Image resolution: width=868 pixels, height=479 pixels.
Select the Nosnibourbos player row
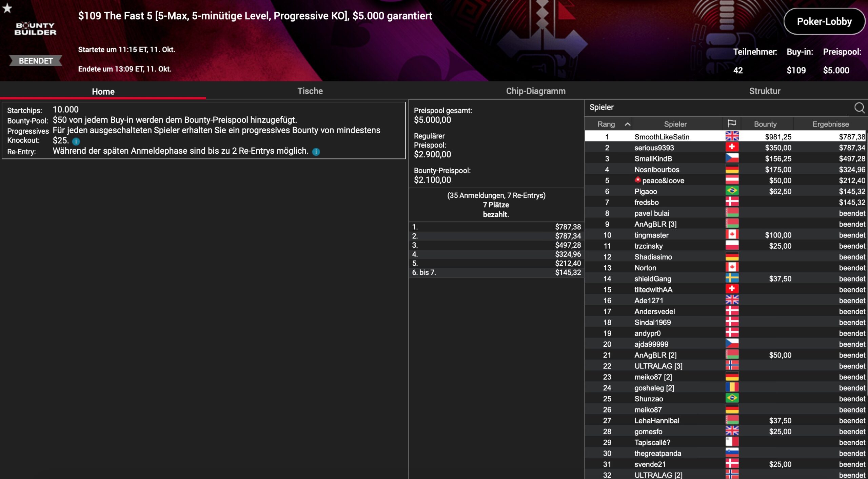pos(725,169)
